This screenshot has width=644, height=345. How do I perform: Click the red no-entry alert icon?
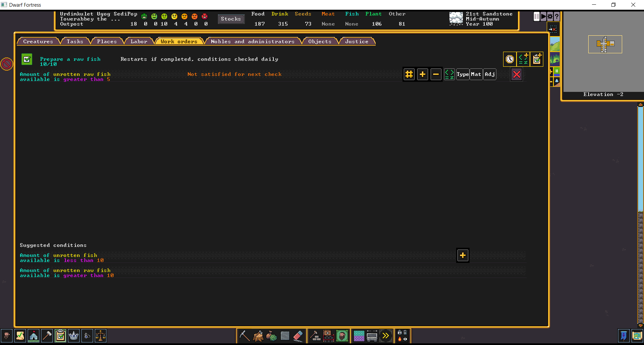(x=7, y=64)
